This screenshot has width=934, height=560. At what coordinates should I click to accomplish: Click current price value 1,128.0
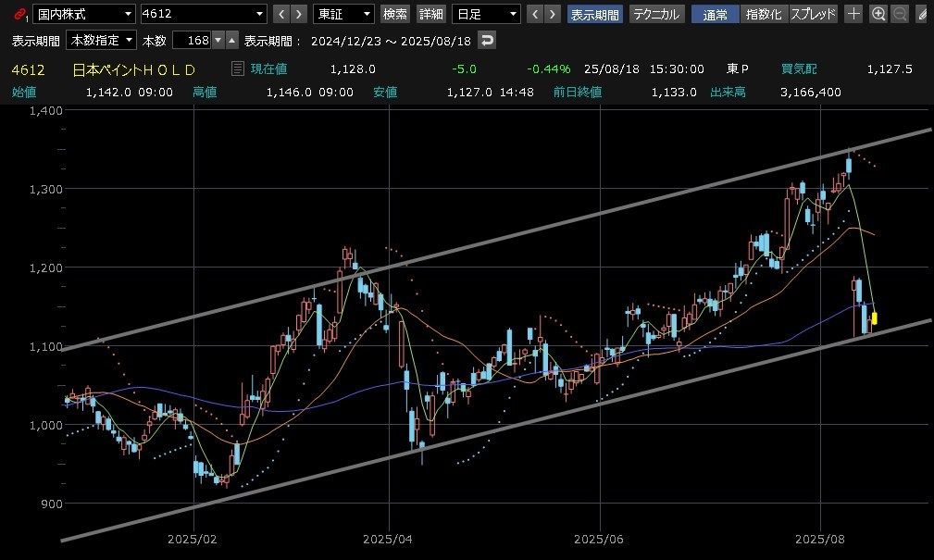(x=353, y=69)
